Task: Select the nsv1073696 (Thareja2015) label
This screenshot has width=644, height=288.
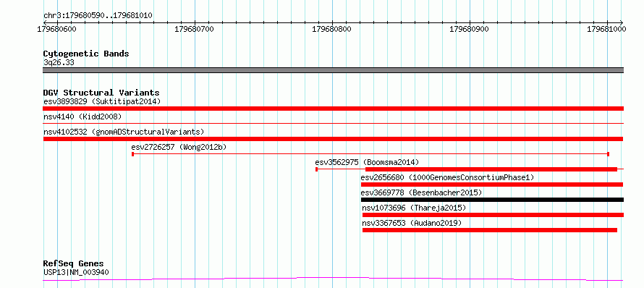Action: pos(414,208)
